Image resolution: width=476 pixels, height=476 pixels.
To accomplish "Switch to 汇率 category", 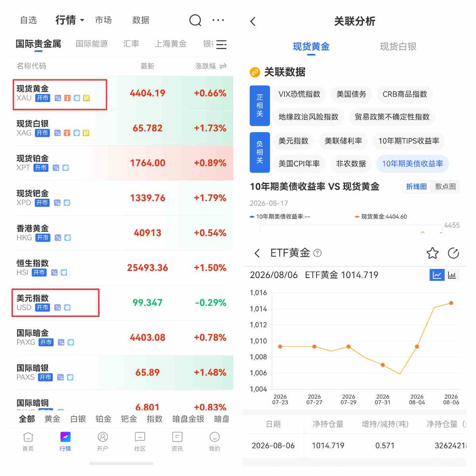I will 131,44.
